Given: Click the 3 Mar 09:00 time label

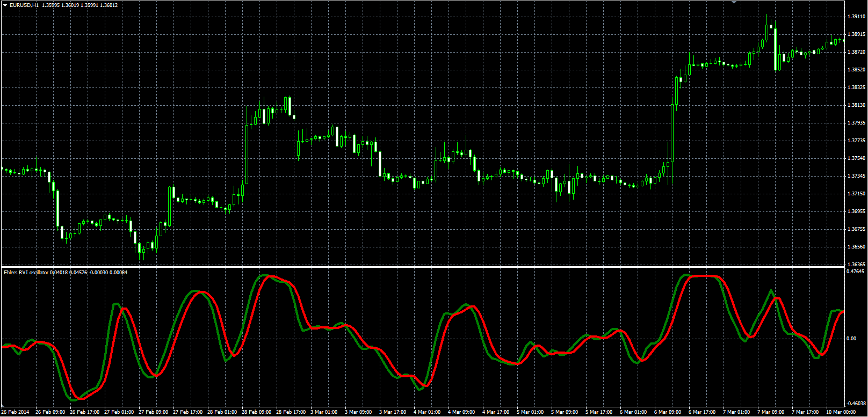Looking at the screenshot, I should [x=358, y=412].
